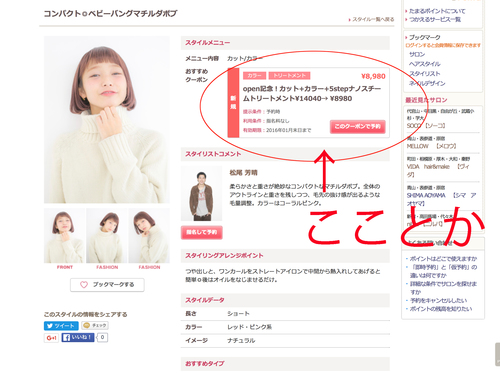The width and height of the screenshot is (500, 373).
Task: Click the coupon price ¥8,980
Action: pyautogui.click(x=373, y=76)
